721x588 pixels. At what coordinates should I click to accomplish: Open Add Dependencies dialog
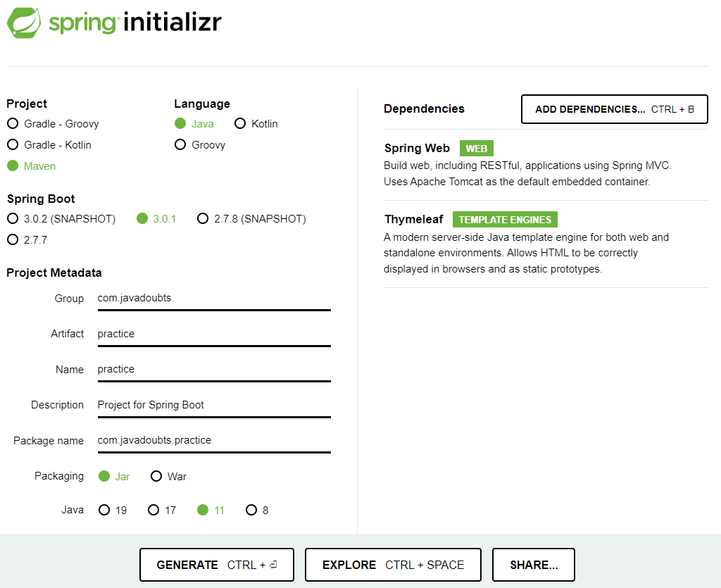[614, 109]
